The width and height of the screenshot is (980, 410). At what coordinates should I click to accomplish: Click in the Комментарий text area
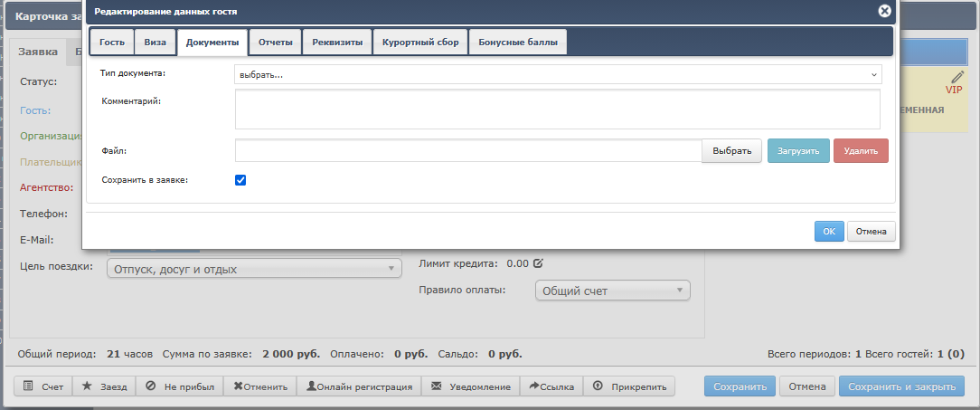point(558,109)
